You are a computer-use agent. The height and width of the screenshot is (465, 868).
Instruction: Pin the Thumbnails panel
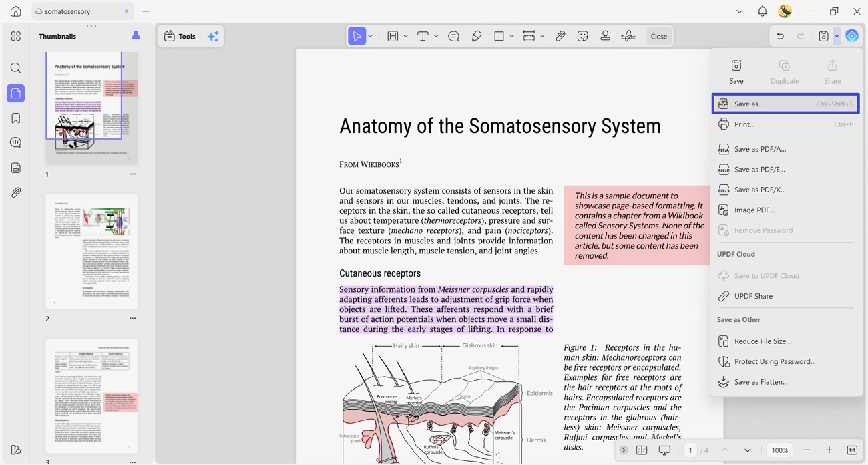(x=136, y=36)
